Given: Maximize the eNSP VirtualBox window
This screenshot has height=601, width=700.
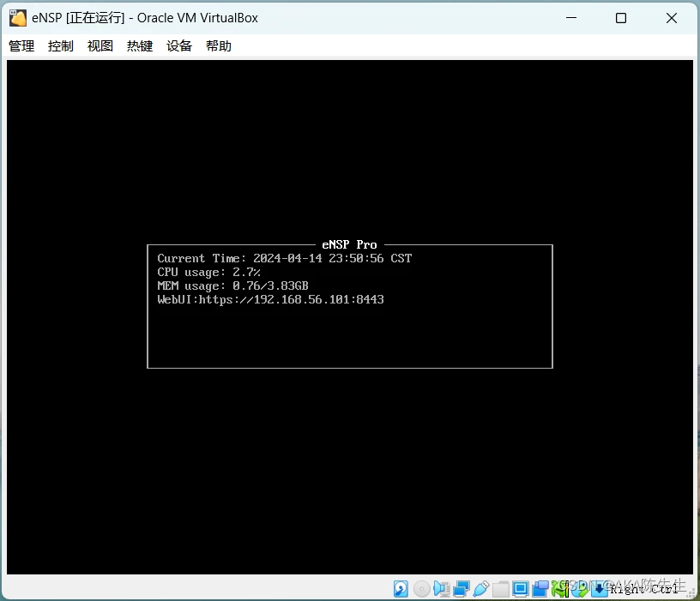Looking at the screenshot, I should pyautogui.click(x=621, y=18).
